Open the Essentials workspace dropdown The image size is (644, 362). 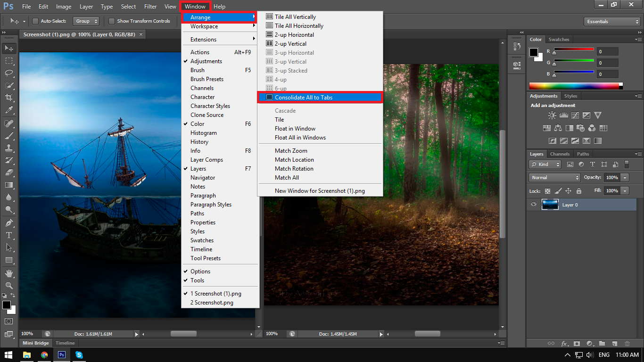pos(611,22)
